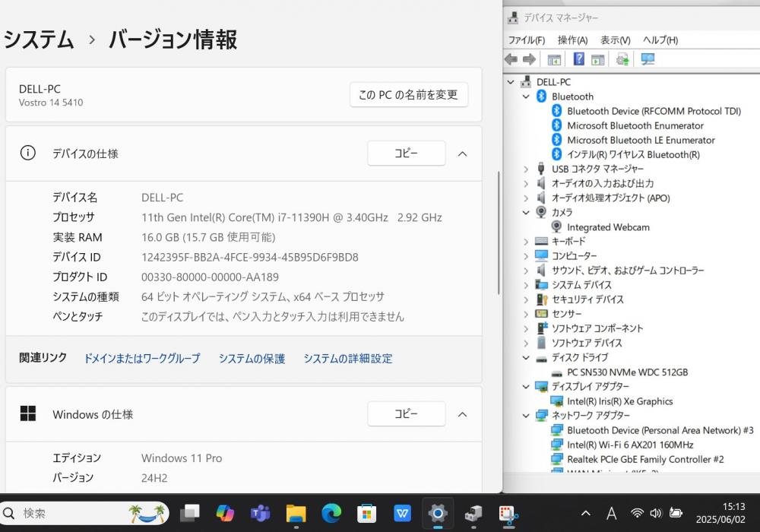Click Scan for hardware changes toolbar icon

[622, 59]
